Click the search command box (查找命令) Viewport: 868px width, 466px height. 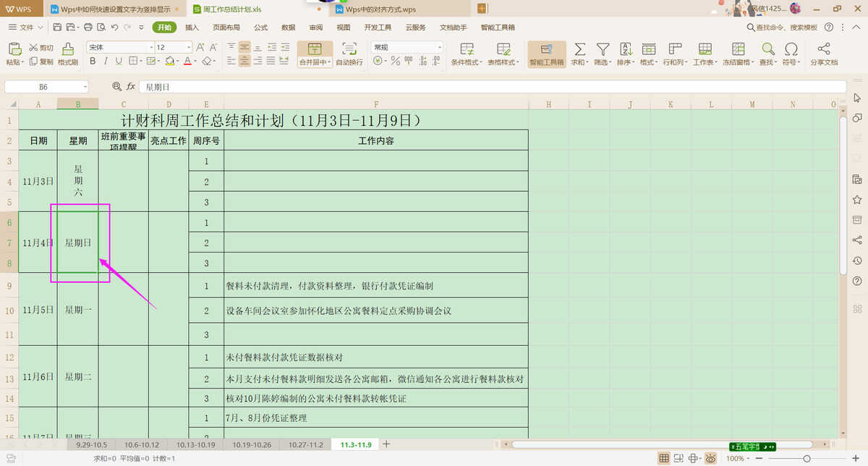(x=782, y=27)
